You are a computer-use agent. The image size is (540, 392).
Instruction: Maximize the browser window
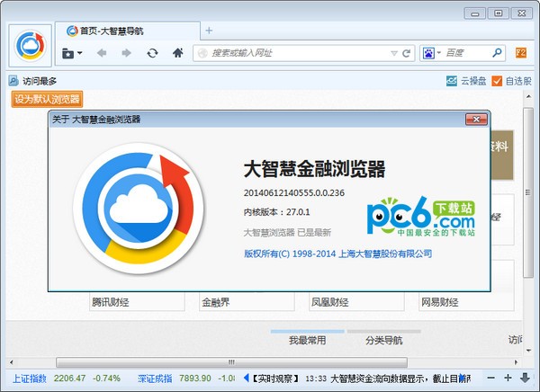[x=498, y=13]
